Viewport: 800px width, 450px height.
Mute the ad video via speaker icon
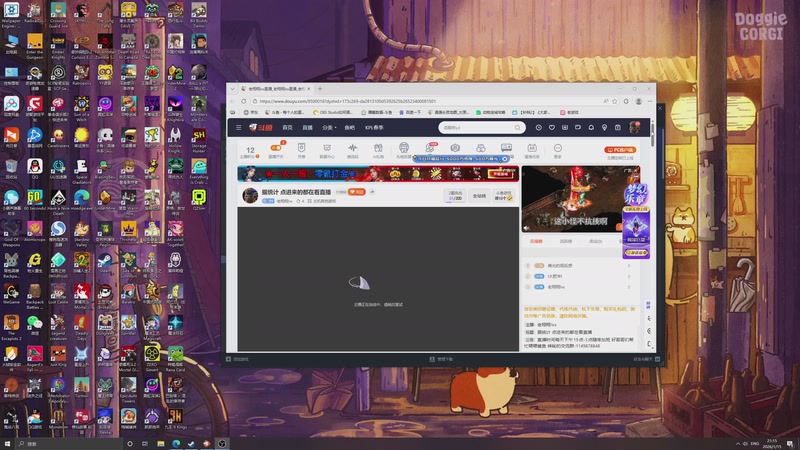[527, 228]
